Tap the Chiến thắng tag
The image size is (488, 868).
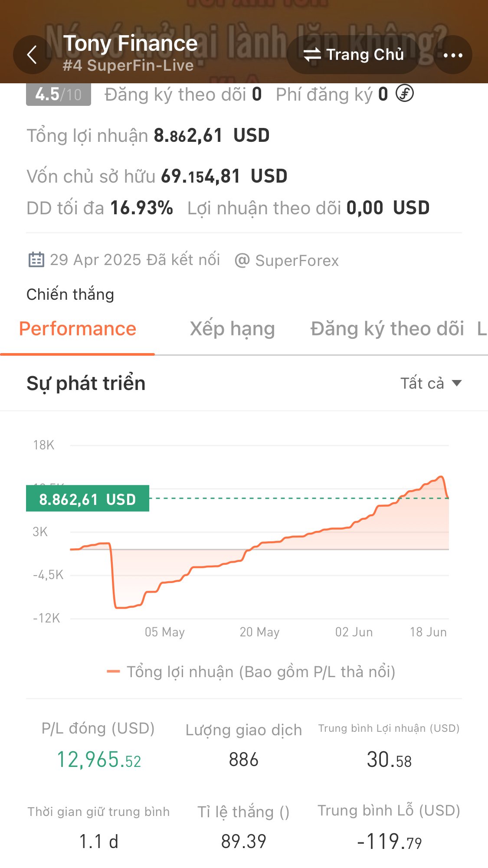tap(70, 295)
